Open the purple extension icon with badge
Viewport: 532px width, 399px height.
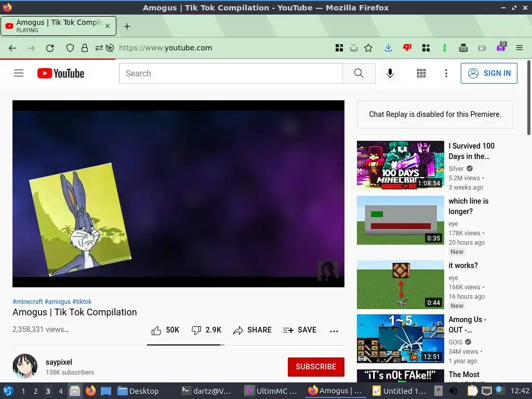coord(501,47)
